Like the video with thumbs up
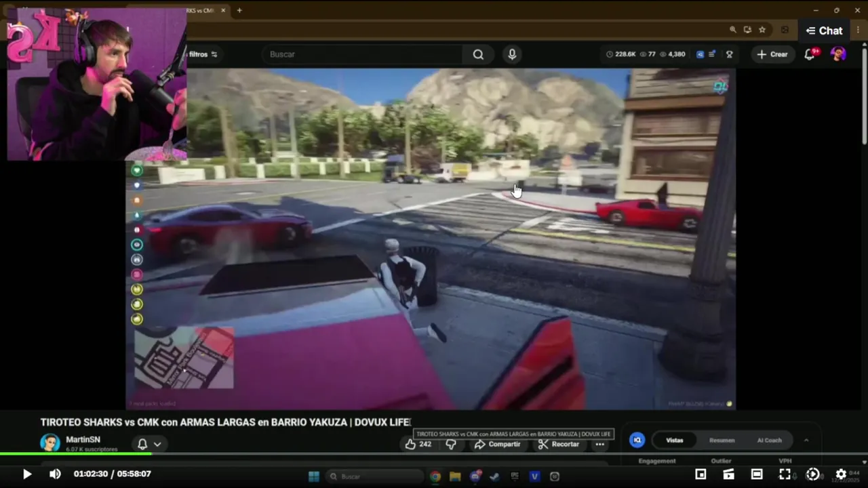The height and width of the screenshot is (488, 868). [418, 444]
